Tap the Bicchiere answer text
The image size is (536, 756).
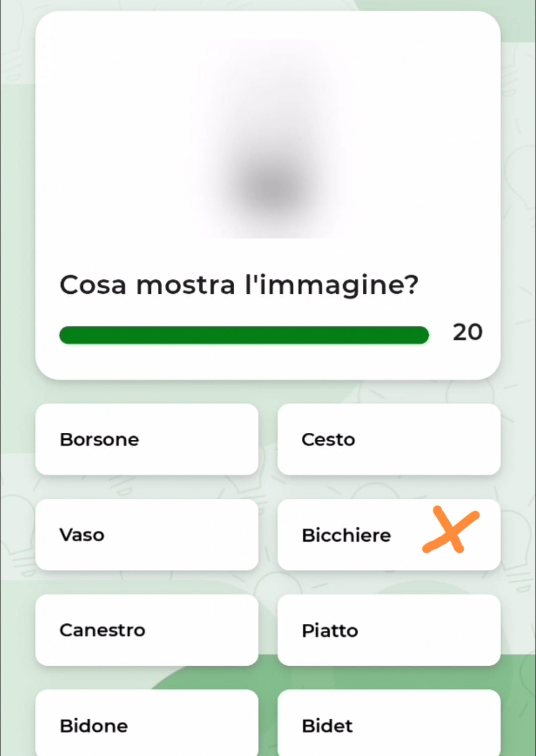coord(346,535)
